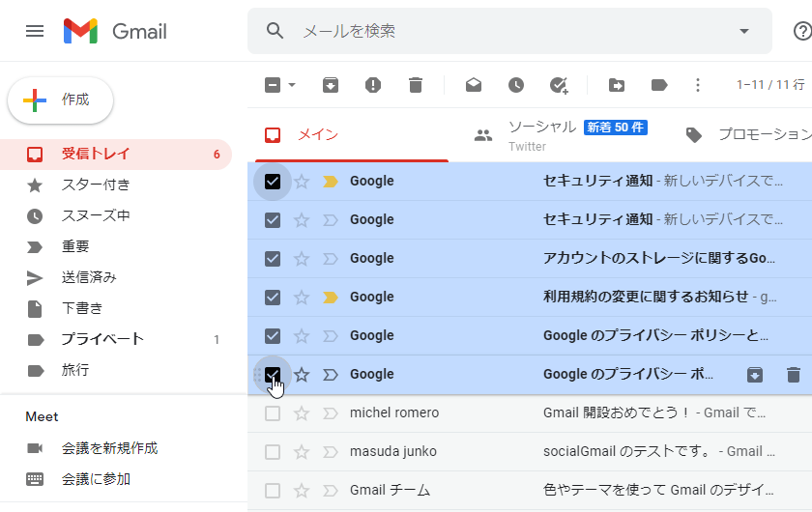Click the 作成 compose button
Image resolution: width=812 pixels, height=512 pixels.
60,100
